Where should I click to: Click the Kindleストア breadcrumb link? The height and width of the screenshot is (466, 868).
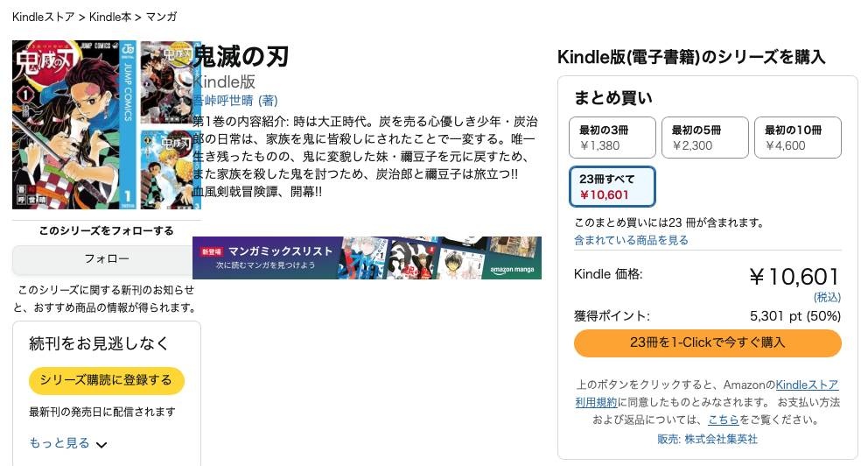click(44, 17)
